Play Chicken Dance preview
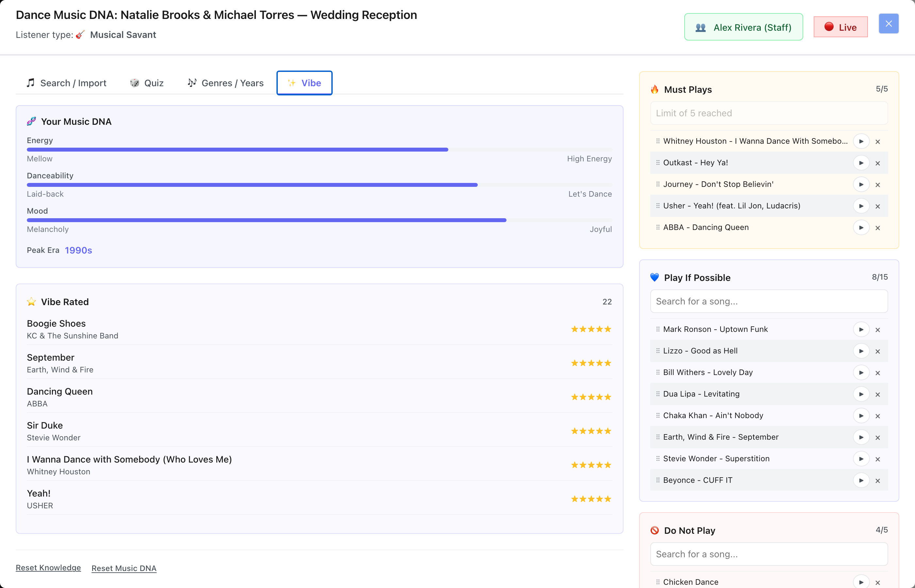Screen dimensions: 915x588 point(861,582)
